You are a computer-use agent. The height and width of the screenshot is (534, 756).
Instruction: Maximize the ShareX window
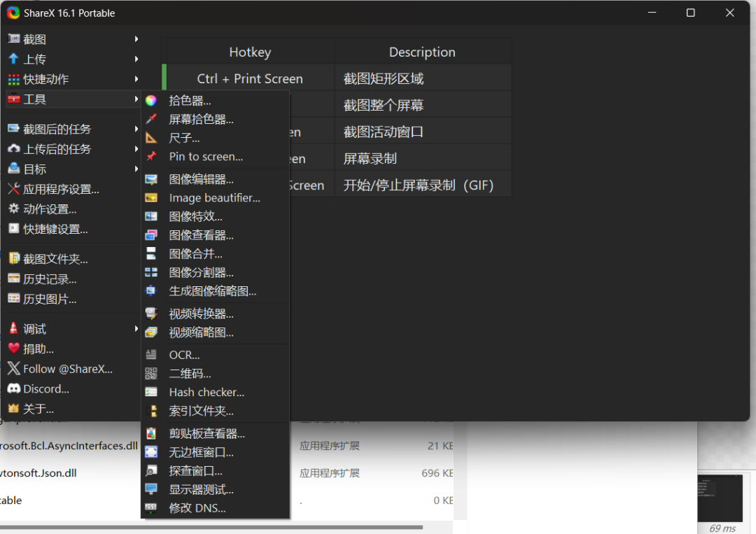click(690, 13)
